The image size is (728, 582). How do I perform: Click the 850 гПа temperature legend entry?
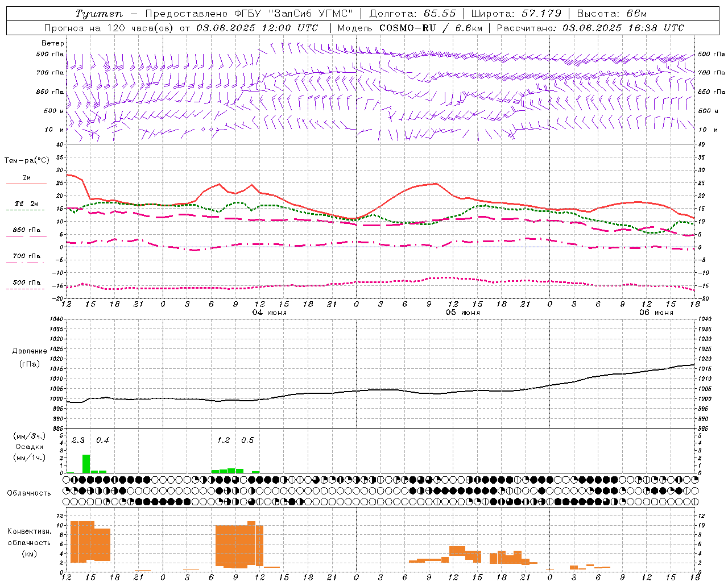(x=27, y=230)
